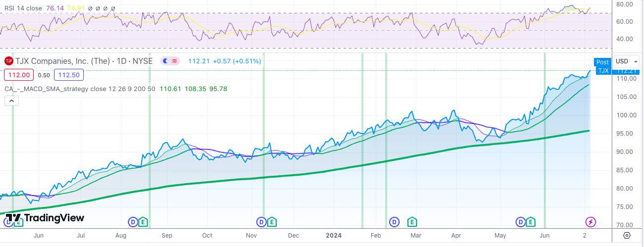Viewport: 644px width, 247px height.
Task: Click the Mar label on the time axis
Action: [416, 236]
